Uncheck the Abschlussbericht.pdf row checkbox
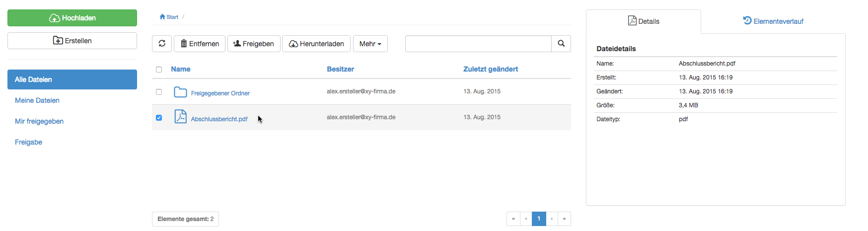This screenshot has height=231, width=868. tap(159, 118)
